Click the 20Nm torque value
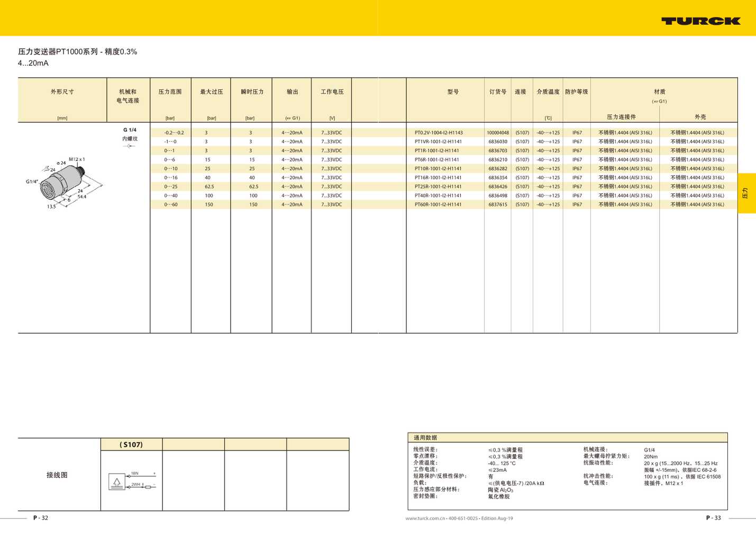 click(651, 457)
